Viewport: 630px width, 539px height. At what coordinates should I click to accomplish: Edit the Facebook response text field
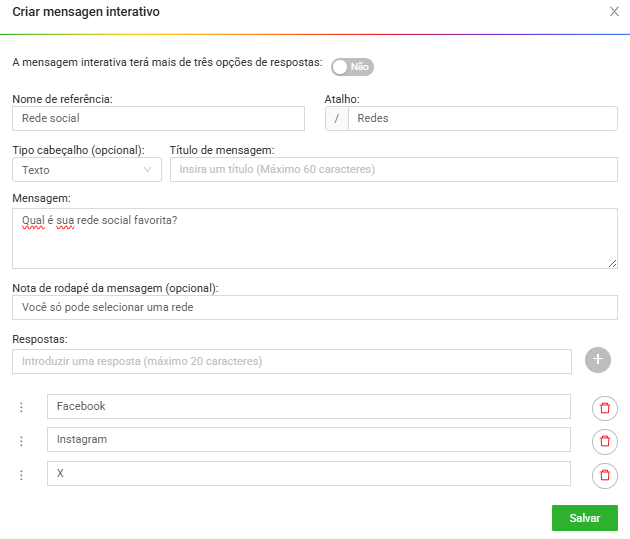(x=309, y=406)
